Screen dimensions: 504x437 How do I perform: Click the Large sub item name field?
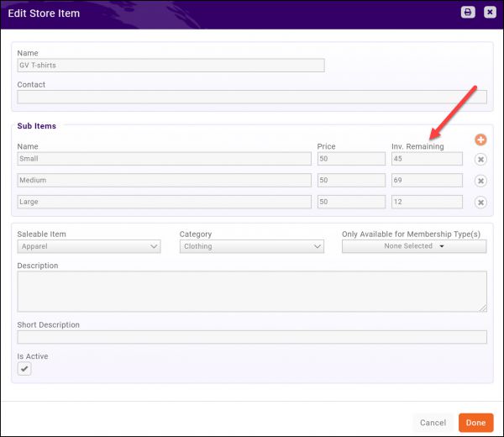[x=164, y=202]
